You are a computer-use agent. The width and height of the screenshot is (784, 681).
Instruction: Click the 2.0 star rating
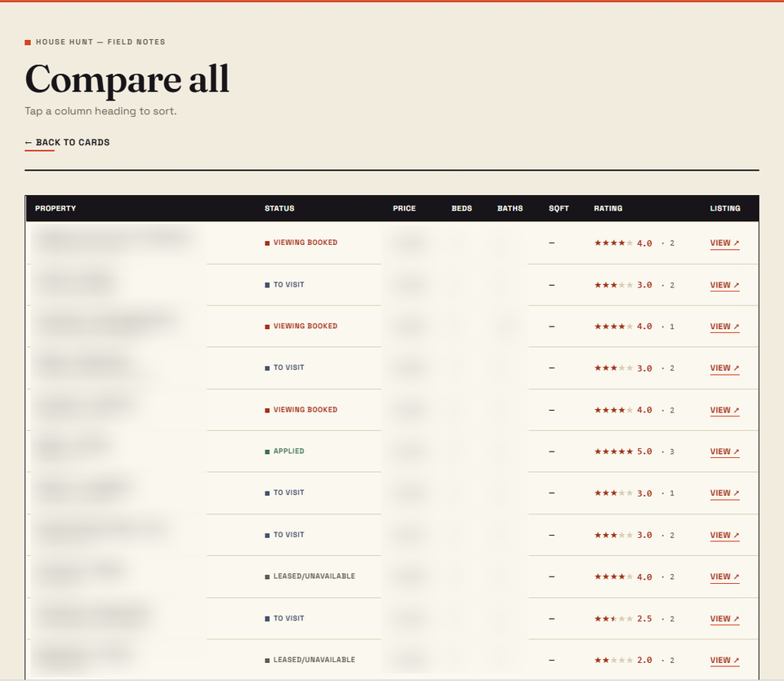pos(623,660)
